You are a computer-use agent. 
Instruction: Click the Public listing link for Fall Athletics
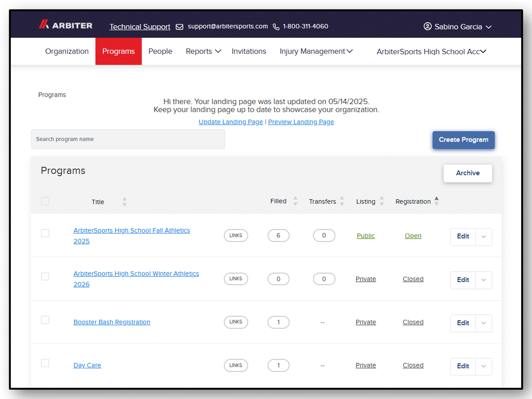[x=366, y=236]
